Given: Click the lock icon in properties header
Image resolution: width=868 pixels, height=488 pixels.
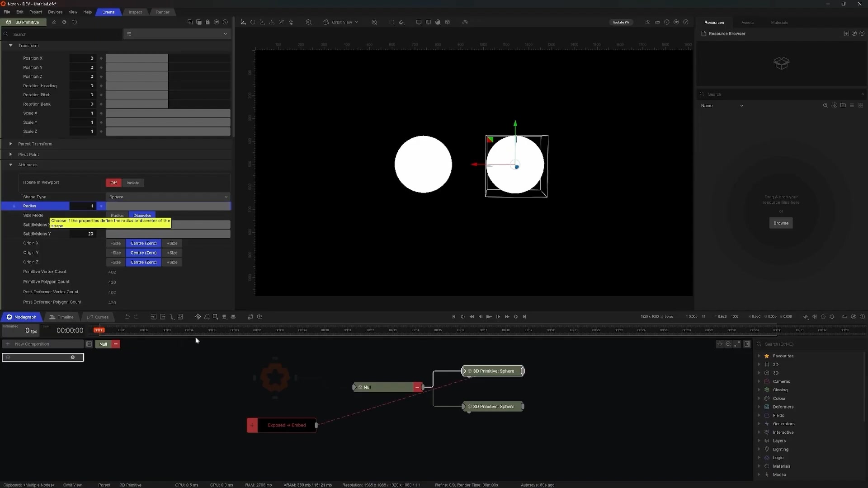Looking at the screenshot, I should coord(208,22).
